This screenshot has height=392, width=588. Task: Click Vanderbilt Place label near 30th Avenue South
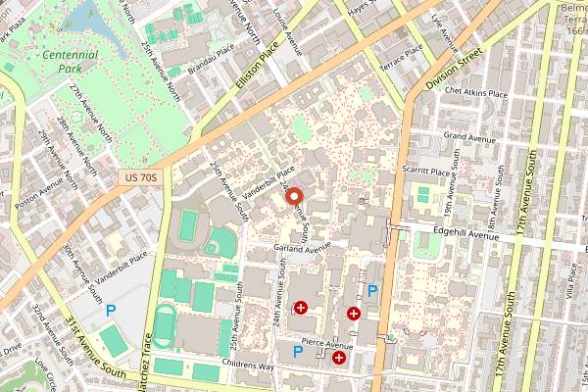[x=122, y=268]
